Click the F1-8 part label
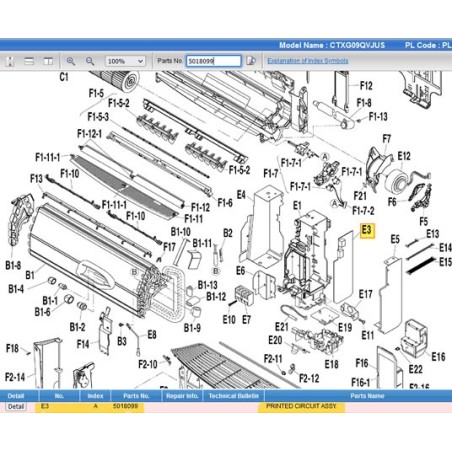The width and height of the screenshot is (452, 452). (x=364, y=103)
